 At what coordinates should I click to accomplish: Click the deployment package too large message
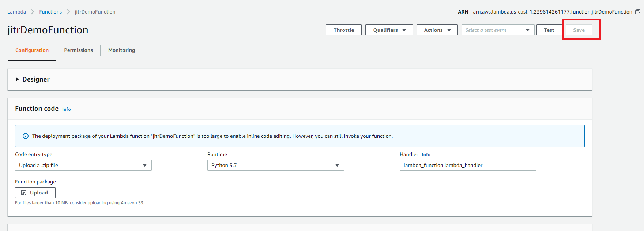pos(212,136)
